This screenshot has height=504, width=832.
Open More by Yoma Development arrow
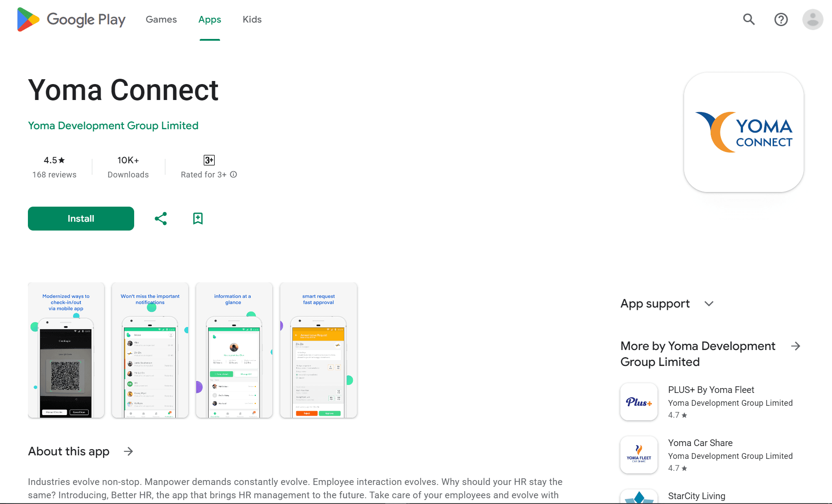pos(796,346)
